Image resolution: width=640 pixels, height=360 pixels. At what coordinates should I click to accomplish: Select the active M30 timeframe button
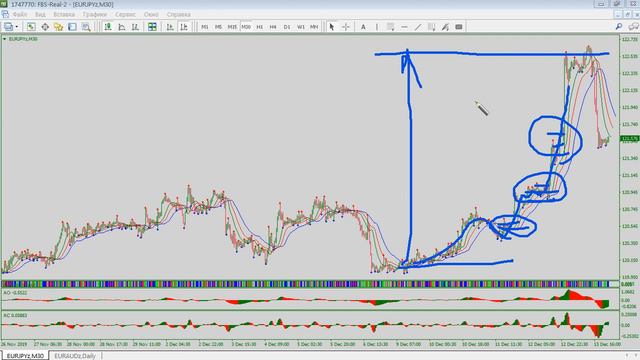click(246, 27)
